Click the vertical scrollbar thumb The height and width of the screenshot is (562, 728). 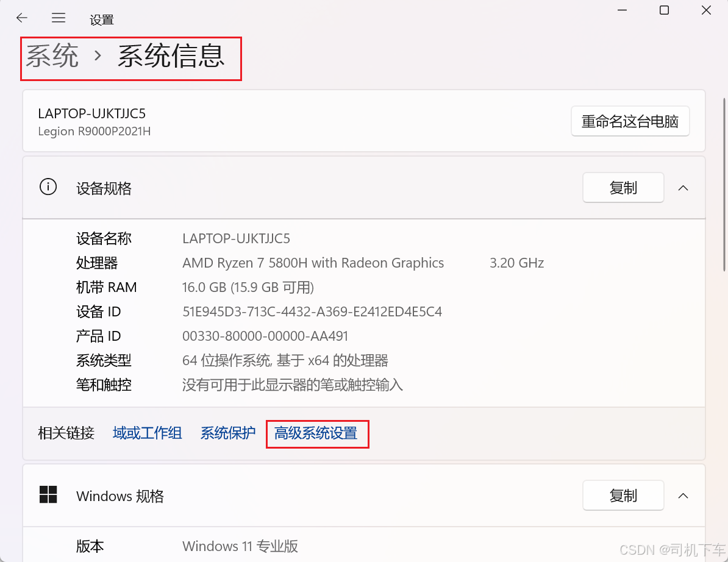tap(724, 185)
